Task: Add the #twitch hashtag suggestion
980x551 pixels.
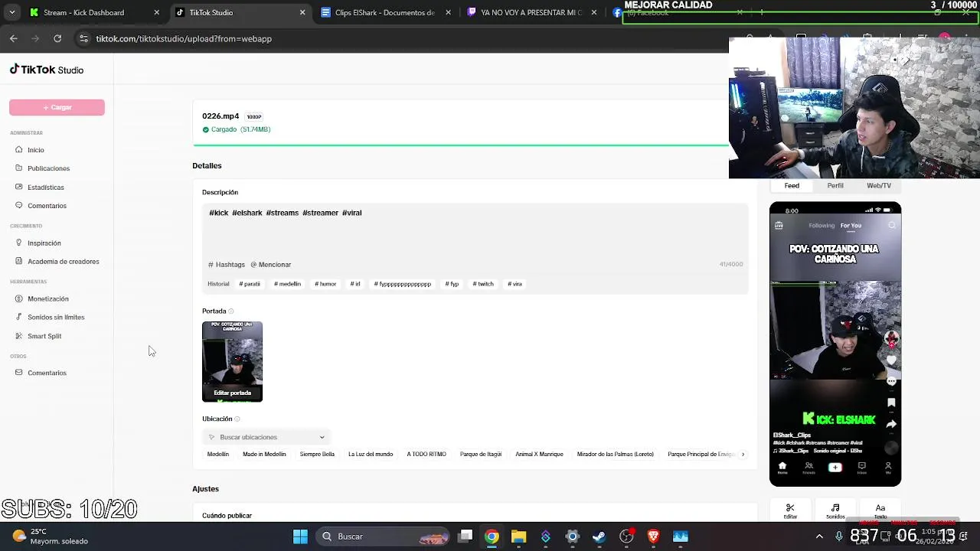Action: click(483, 284)
